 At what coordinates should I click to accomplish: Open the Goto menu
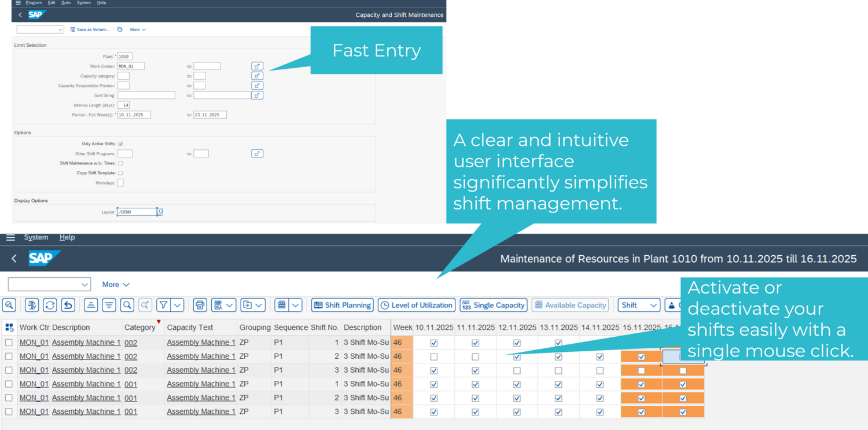pyautogui.click(x=66, y=3)
